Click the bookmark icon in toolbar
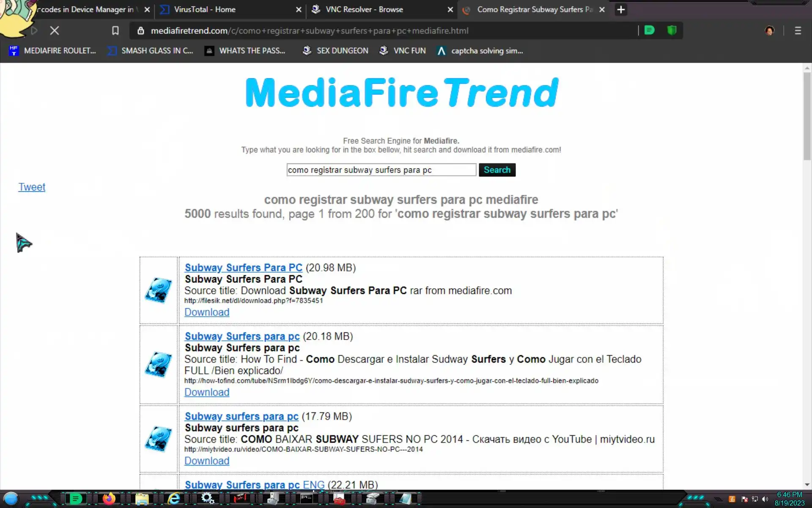The height and width of the screenshot is (508, 812). [115, 30]
